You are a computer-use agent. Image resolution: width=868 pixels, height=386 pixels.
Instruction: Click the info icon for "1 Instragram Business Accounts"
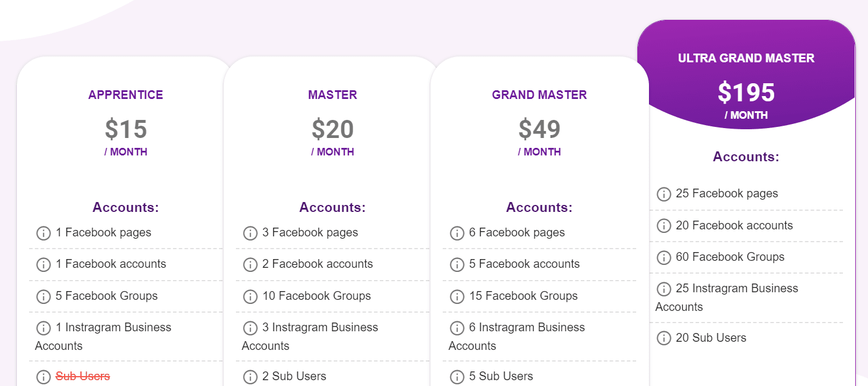43,328
